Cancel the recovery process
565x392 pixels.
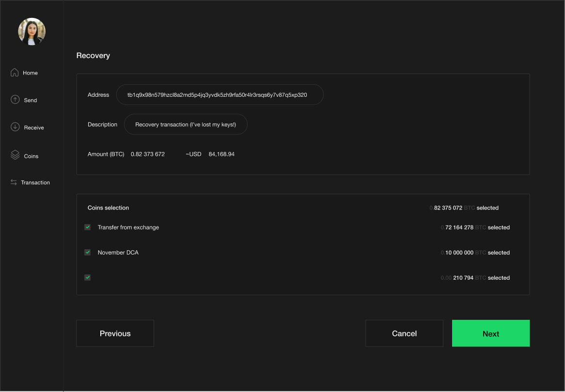pyautogui.click(x=404, y=333)
